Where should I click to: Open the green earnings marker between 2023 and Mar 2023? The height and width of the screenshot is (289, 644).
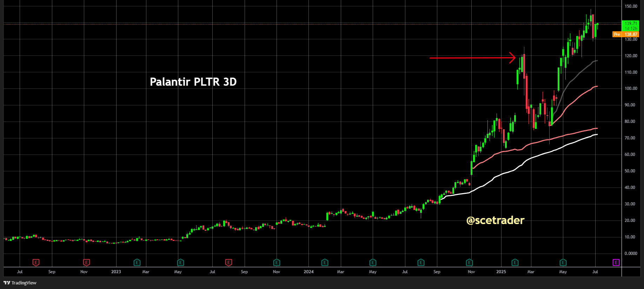click(137, 262)
